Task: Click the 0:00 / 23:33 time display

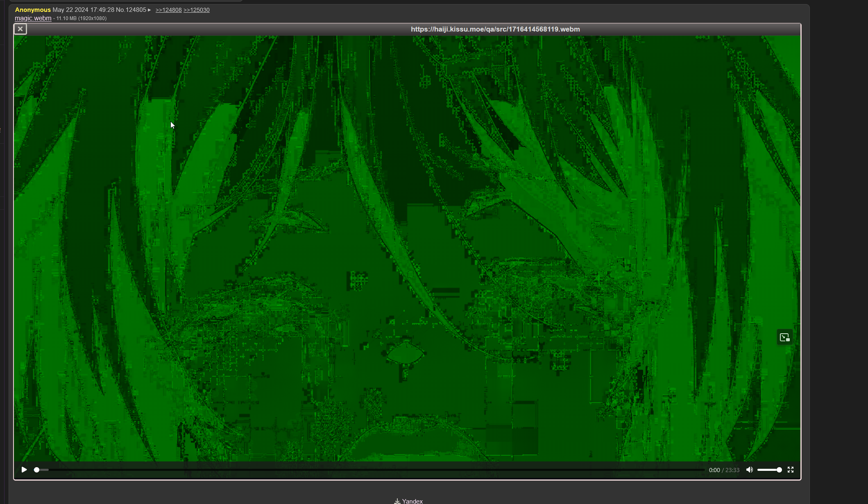Action: point(724,470)
